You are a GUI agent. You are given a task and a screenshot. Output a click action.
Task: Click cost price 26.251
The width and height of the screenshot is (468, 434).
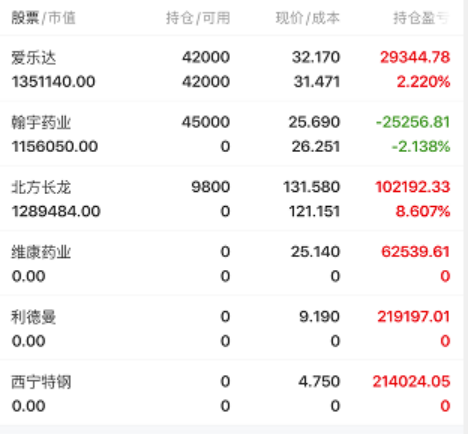(316, 146)
